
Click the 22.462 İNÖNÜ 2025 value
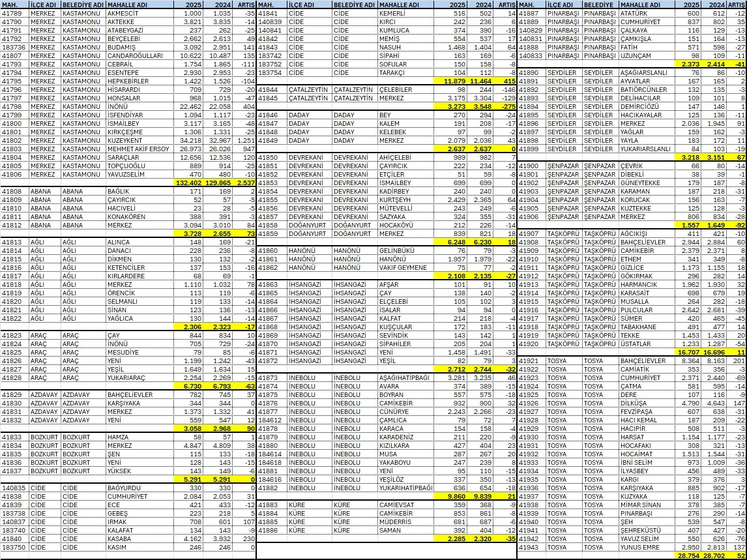coord(189,106)
